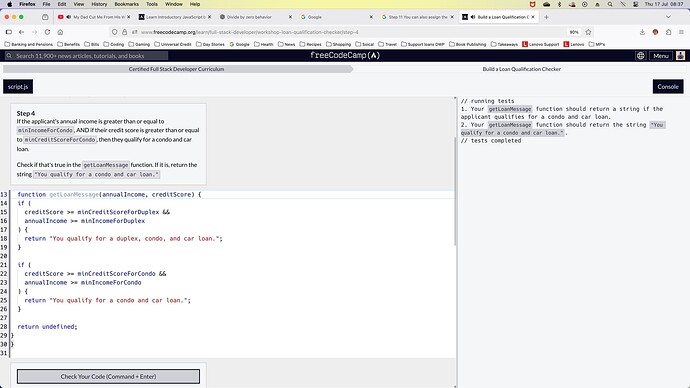Open the Universal Credit bookmark folder

[172, 44]
